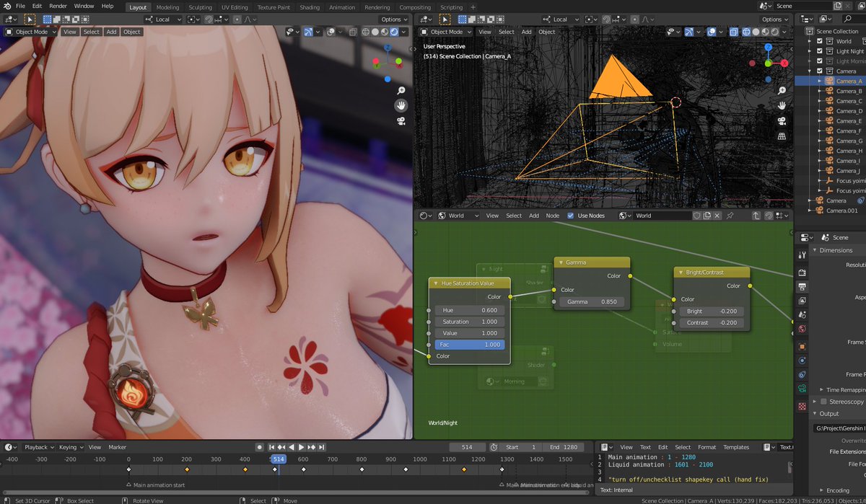The height and width of the screenshot is (504, 866).
Task: Toggle overlays in left viewport
Action: point(331,32)
